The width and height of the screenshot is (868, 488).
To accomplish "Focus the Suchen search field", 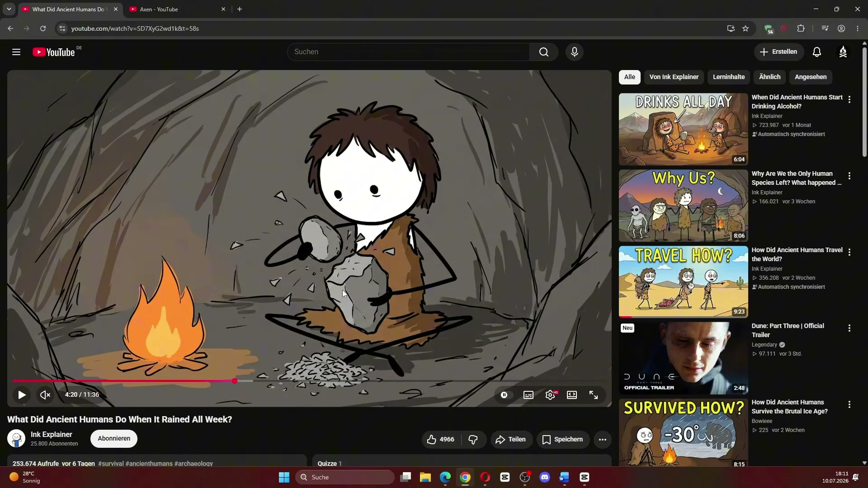I will [x=409, y=52].
